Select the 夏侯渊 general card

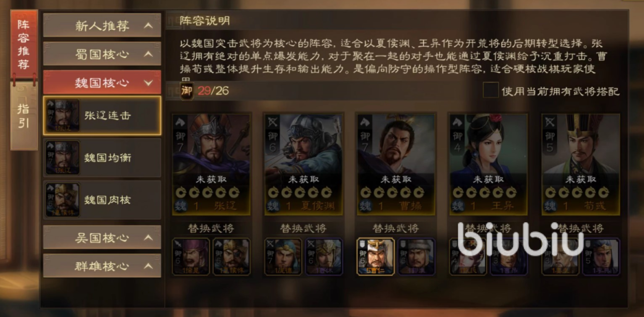pos(303,164)
